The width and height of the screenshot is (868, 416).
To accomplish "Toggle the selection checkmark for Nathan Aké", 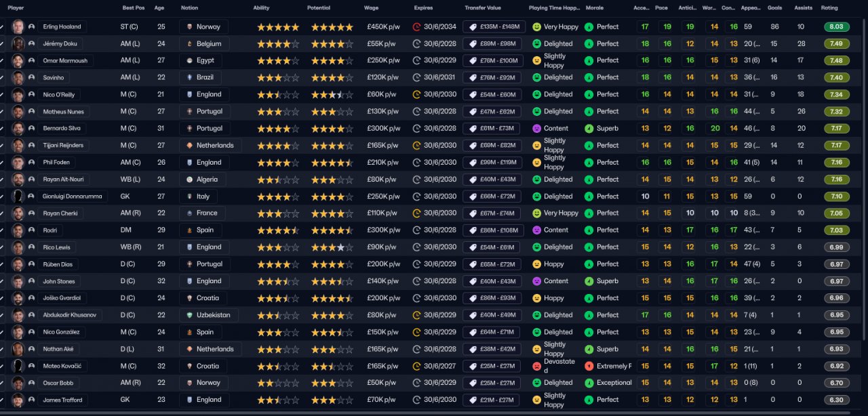I will point(2,349).
